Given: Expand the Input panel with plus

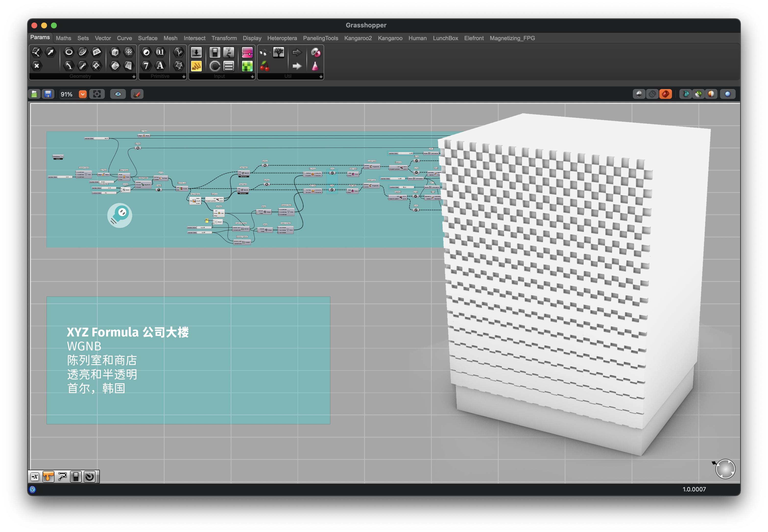Looking at the screenshot, I should click(252, 77).
